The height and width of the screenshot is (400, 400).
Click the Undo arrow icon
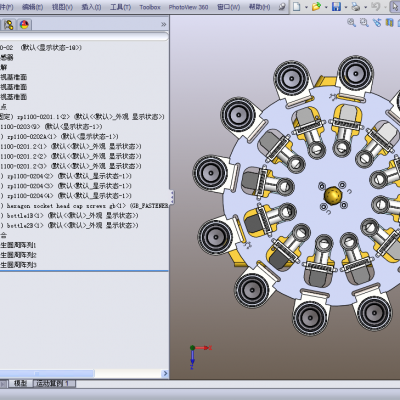pyautogui.click(x=376, y=6)
